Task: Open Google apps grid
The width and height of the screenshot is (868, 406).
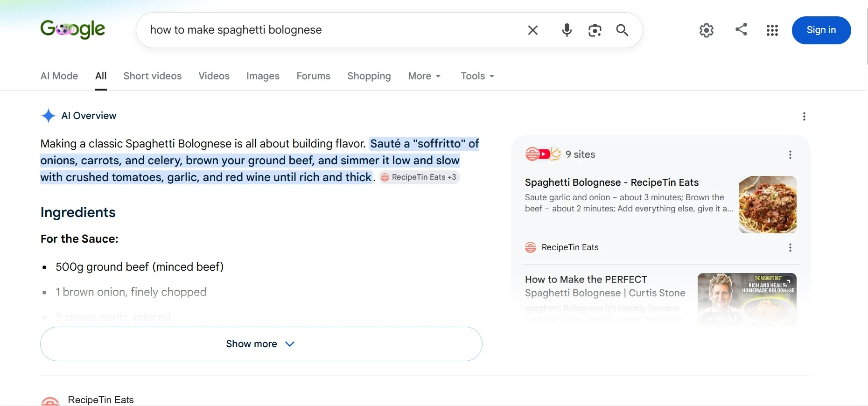Action: tap(772, 30)
